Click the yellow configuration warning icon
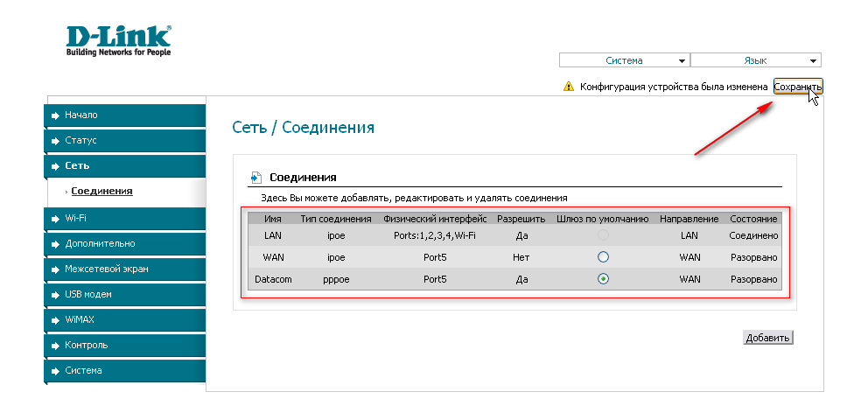This screenshot has width=868, height=399. 568,87
